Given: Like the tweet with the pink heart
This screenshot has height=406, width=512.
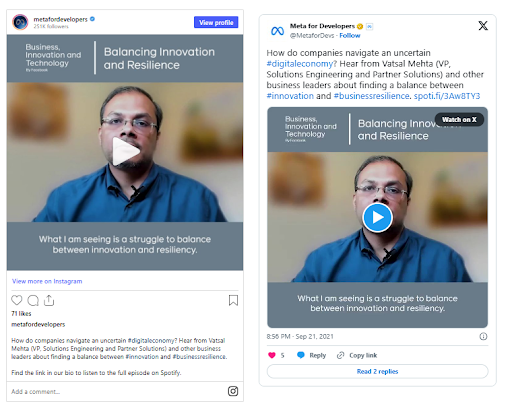Looking at the screenshot, I should [x=272, y=355].
